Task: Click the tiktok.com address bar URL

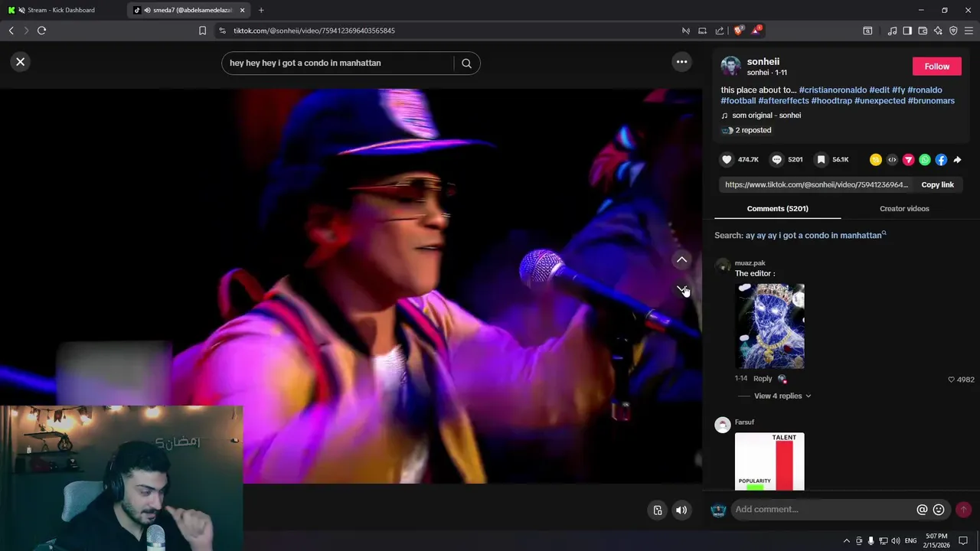Action: click(314, 31)
